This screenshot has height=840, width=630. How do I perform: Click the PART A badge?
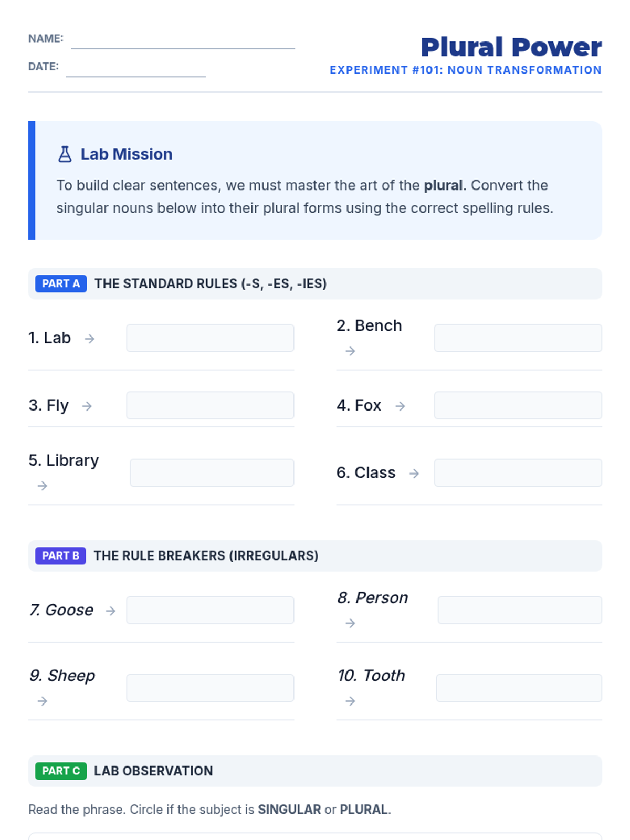pos(61,283)
